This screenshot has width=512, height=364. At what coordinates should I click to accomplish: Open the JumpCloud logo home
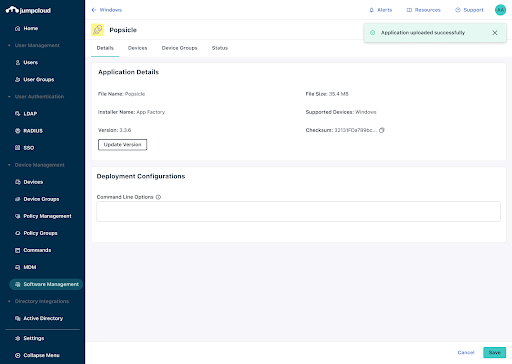coord(28,10)
